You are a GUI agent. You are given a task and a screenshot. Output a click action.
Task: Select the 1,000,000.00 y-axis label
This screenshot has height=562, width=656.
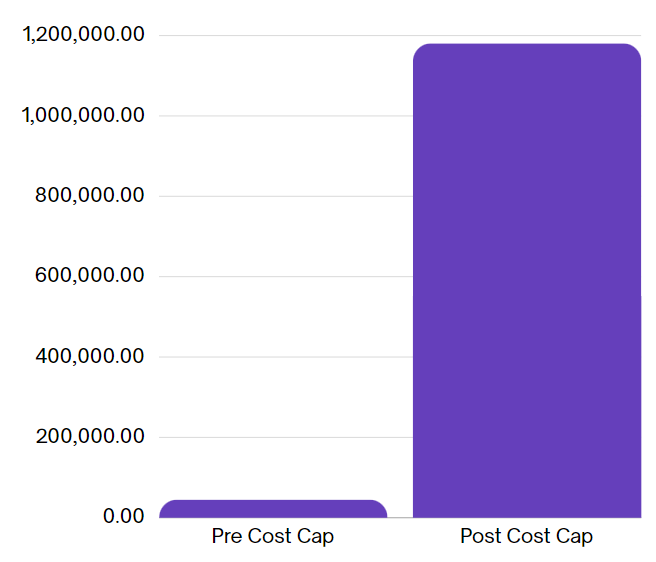coord(84,116)
